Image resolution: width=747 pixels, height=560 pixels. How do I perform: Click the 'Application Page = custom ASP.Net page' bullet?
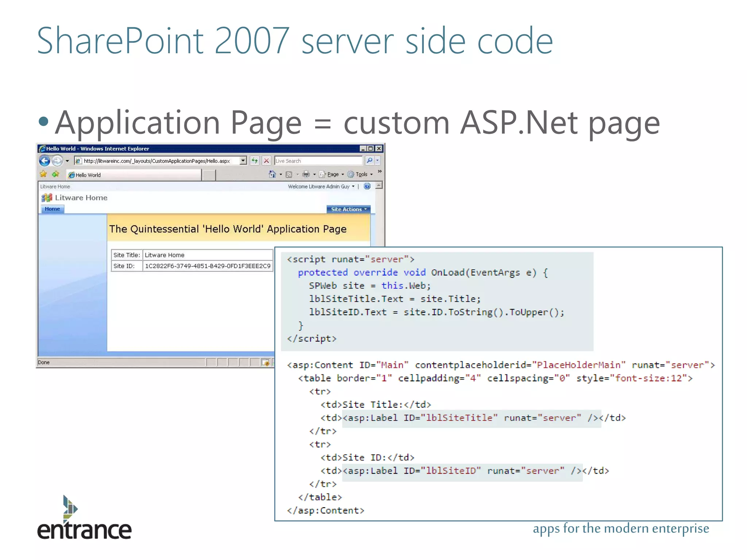(358, 123)
